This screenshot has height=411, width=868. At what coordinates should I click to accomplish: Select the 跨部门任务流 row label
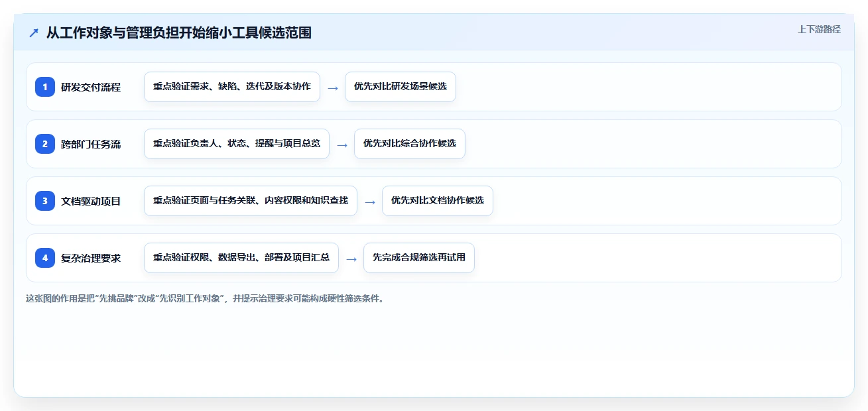(91, 144)
